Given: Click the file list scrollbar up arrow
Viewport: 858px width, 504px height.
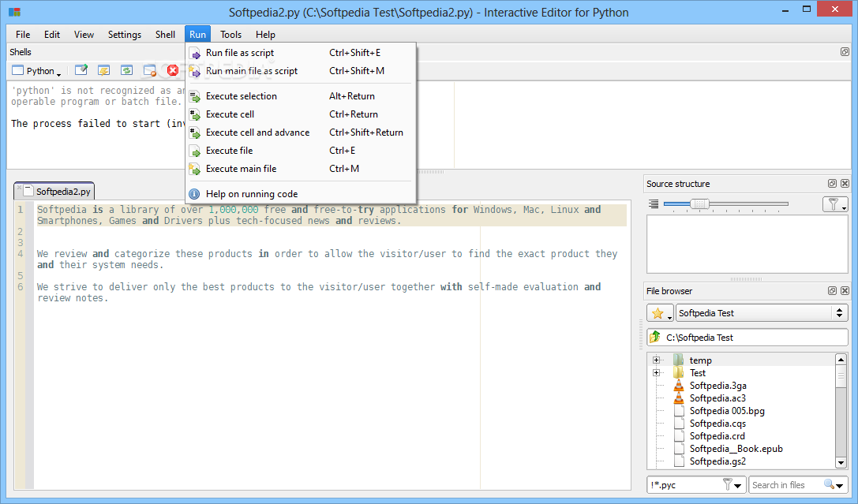Looking at the screenshot, I should [x=841, y=359].
